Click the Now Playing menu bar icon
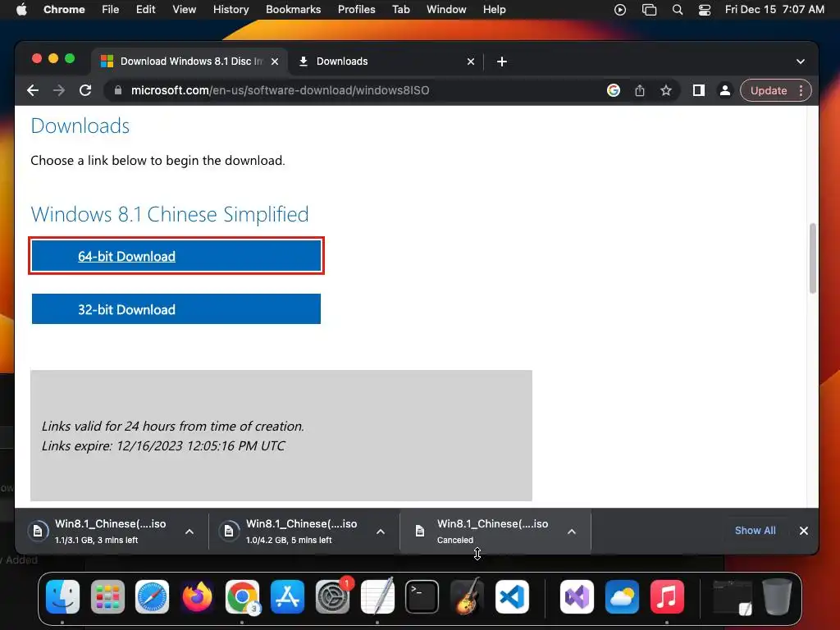The height and width of the screenshot is (630, 840). [620, 9]
